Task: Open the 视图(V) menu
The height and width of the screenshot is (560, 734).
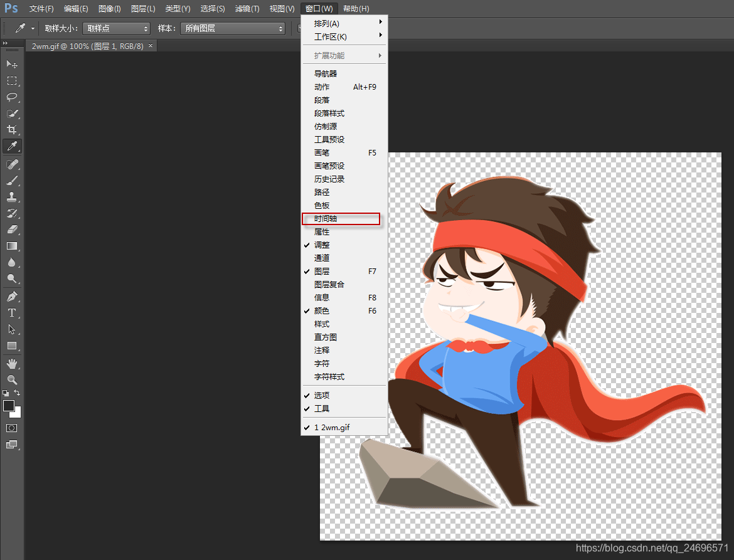Action: pyautogui.click(x=282, y=8)
